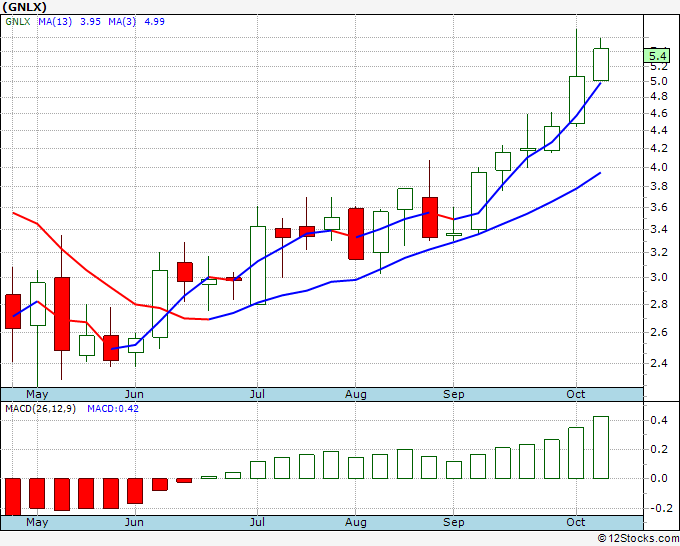Select the large red candlestick at early August

[x=356, y=234]
